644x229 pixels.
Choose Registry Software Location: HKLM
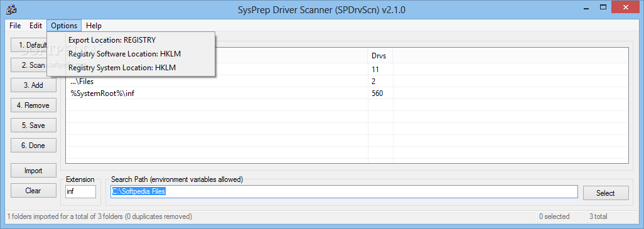click(x=131, y=54)
